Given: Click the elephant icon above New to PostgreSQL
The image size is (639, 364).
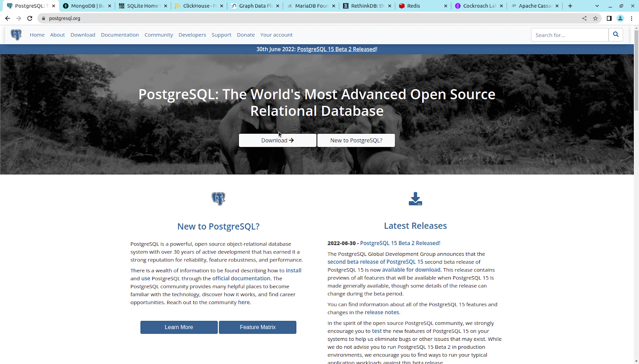Looking at the screenshot, I should 218,199.
